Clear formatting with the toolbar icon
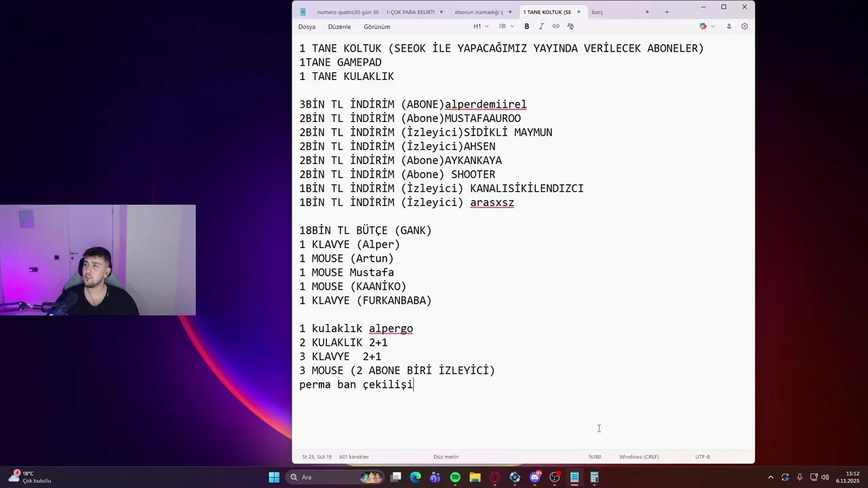This screenshot has height=488, width=868. click(x=570, y=26)
